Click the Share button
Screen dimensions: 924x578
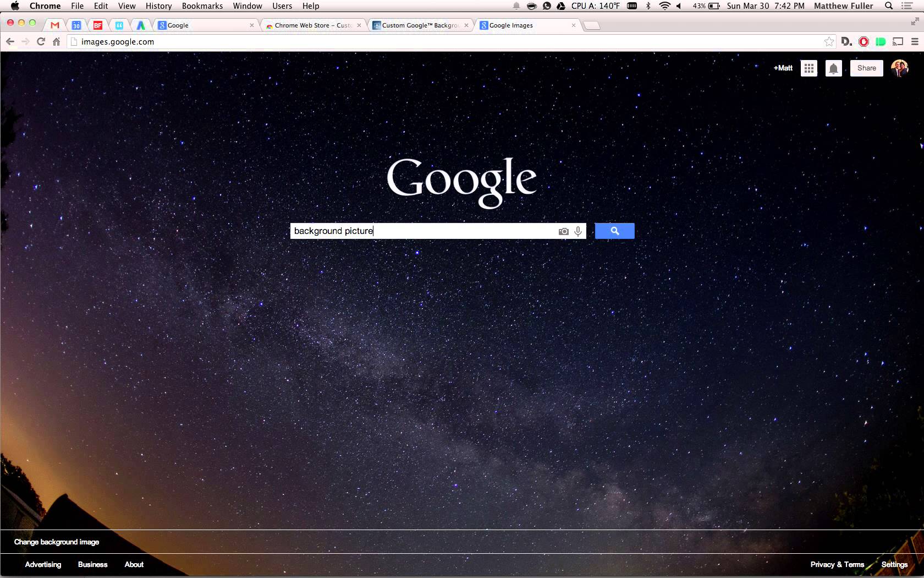tap(867, 68)
